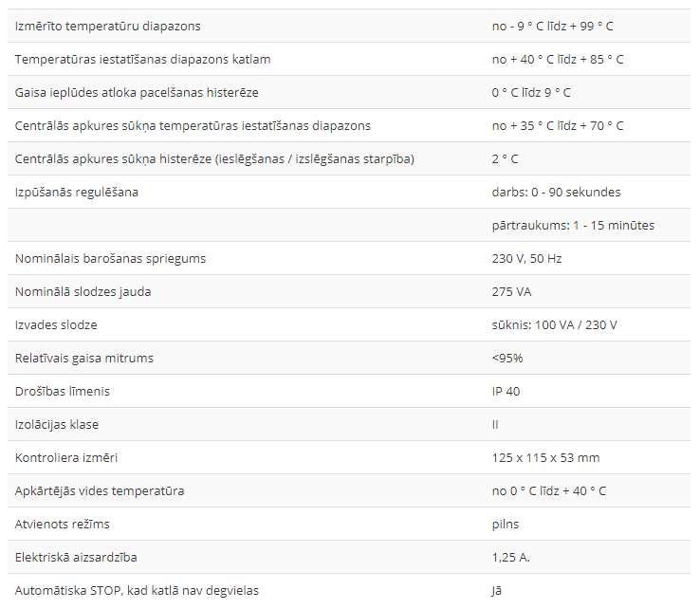700x609 pixels.
Task: Click the 'Apkārtējās vides temperatūra' label
Action: pyautogui.click(x=100, y=490)
